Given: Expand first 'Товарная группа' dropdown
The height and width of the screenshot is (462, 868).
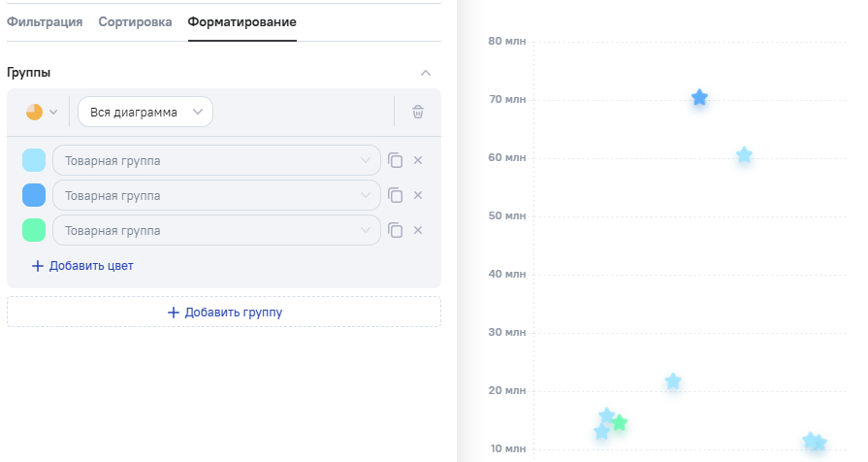Looking at the screenshot, I should tap(216, 160).
